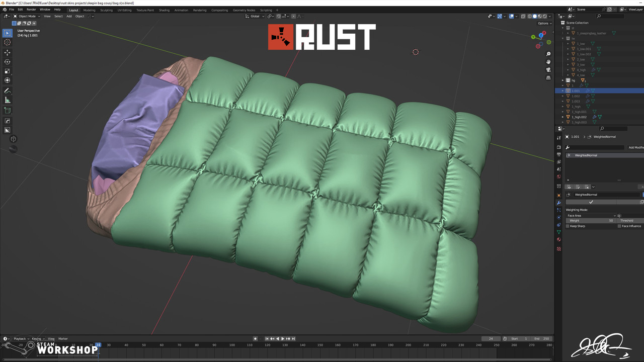The height and width of the screenshot is (362, 644).
Task: Play animation forward
Action: [x=283, y=339]
